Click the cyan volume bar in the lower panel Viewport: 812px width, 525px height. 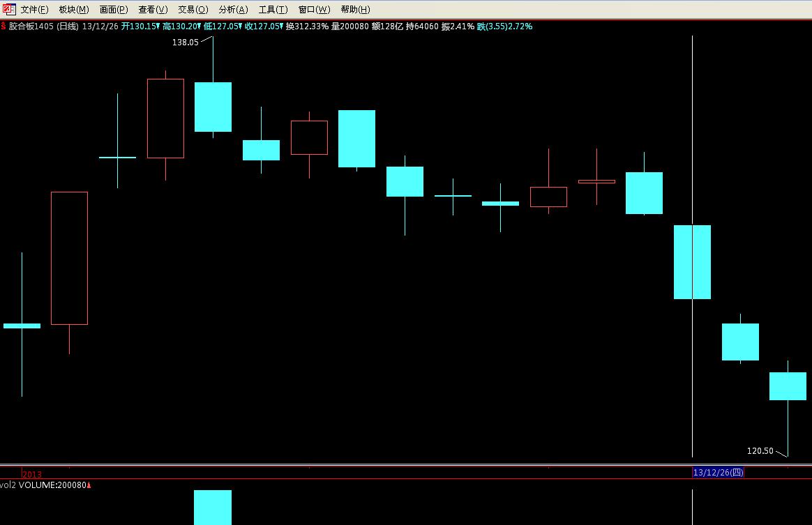[x=213, y=508]
